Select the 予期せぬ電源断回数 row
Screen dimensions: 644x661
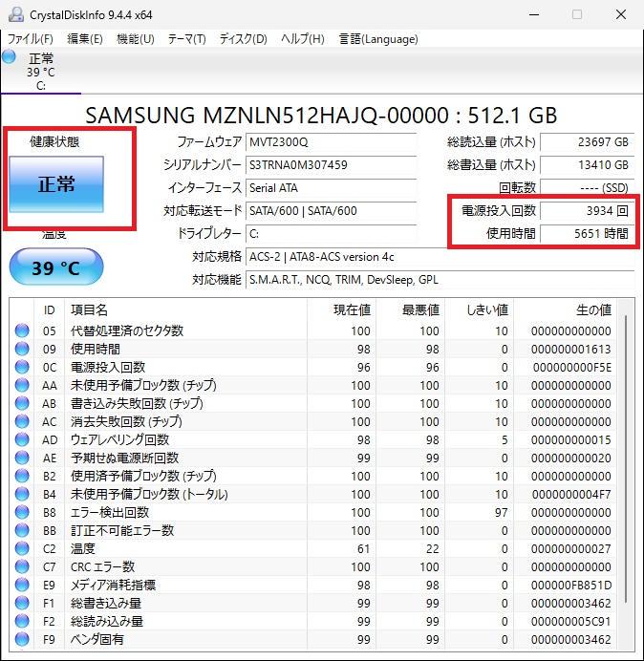point(312,458)
